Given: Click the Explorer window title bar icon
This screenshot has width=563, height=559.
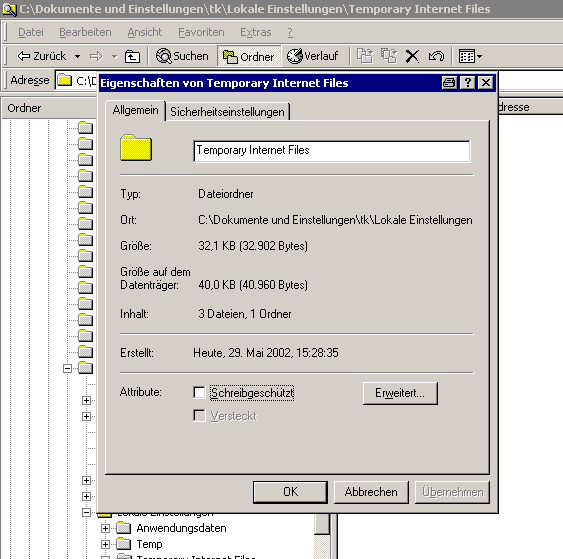Looking at the screenshot, I should pyautogui.click(x=9, y=9).
